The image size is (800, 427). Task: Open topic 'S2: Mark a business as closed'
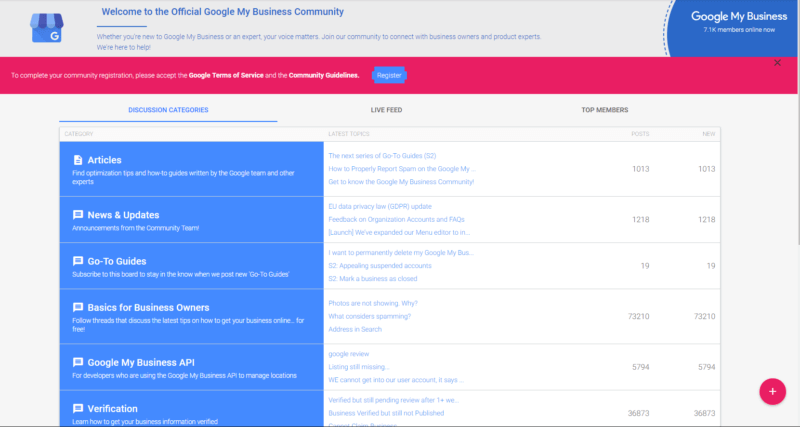point(373,279)
